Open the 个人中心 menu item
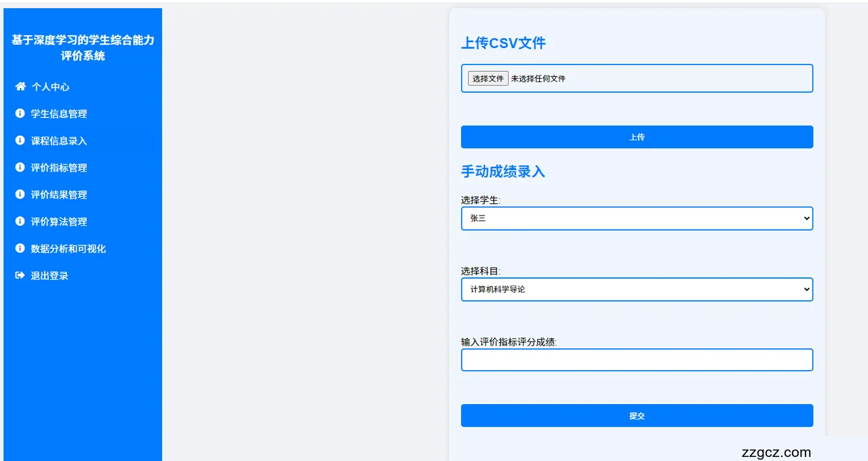868x461 pixels. [x=50, y=87]
